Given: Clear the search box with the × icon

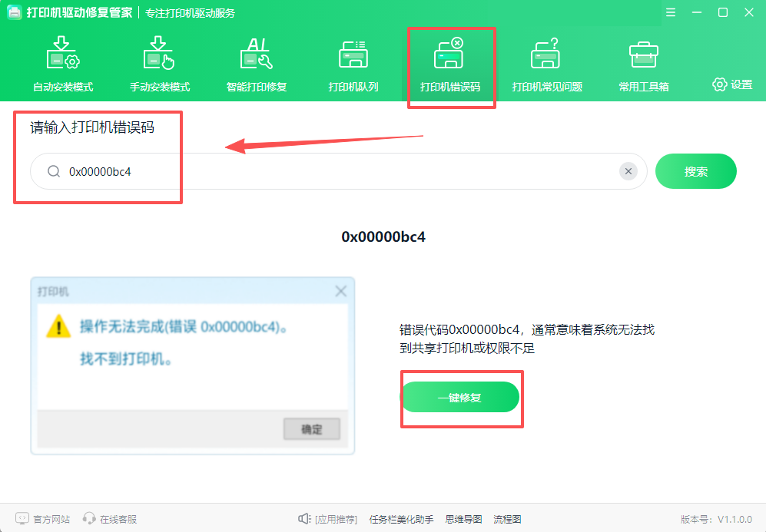Looking at the screenshot, I should 628,171.
